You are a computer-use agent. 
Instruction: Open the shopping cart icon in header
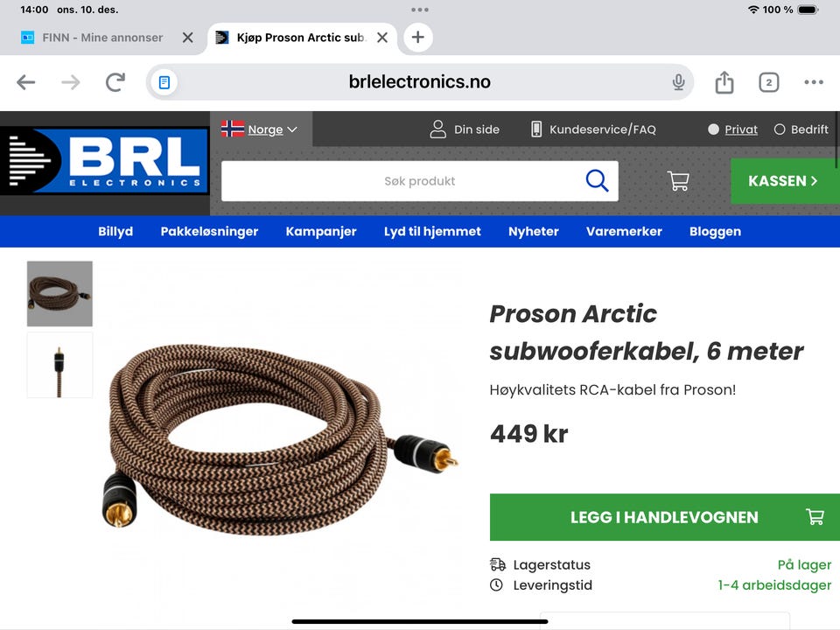click(678, 180)
